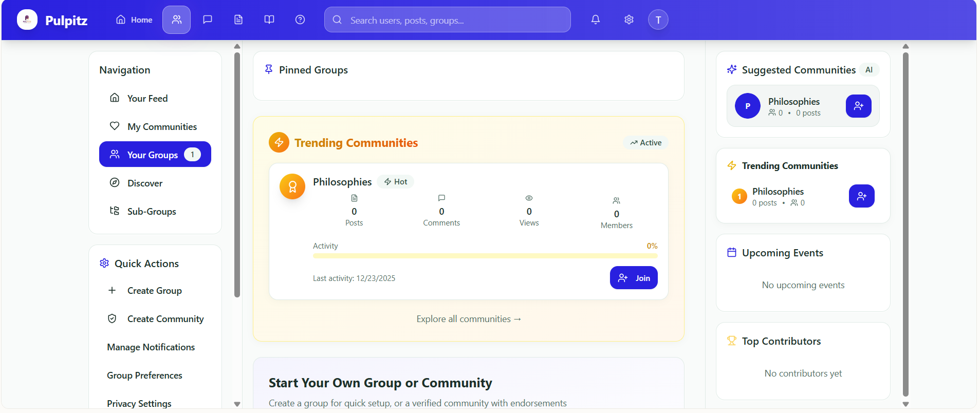Click join icon in sidebar Trending Communities
Screen dimensions: 980x413
[862, 196]
